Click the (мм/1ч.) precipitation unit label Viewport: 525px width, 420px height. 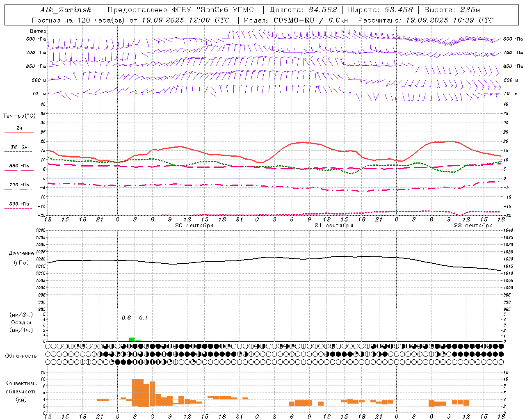pos(21,330)
